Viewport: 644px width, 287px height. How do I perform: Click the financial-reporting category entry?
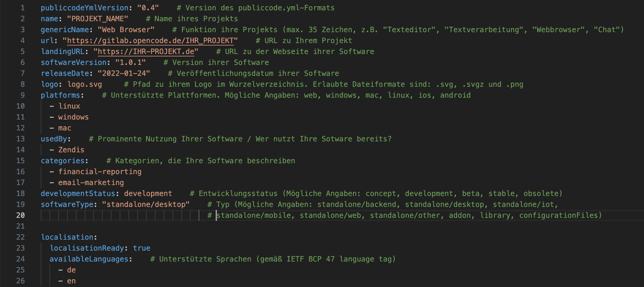coord(100,172)
